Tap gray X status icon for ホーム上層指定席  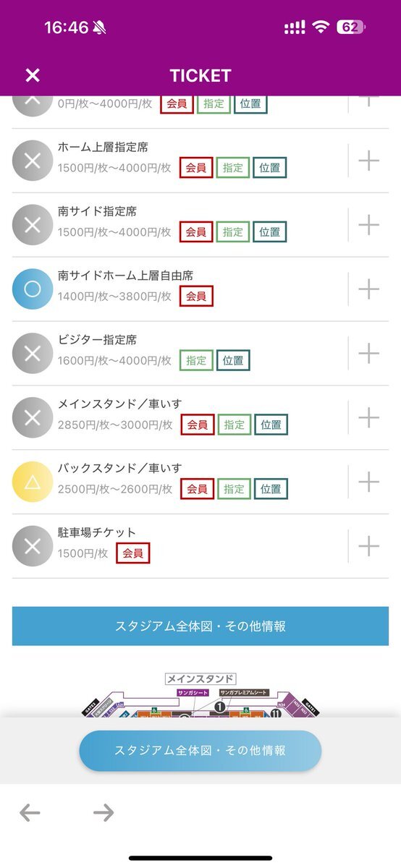point(33,161)
